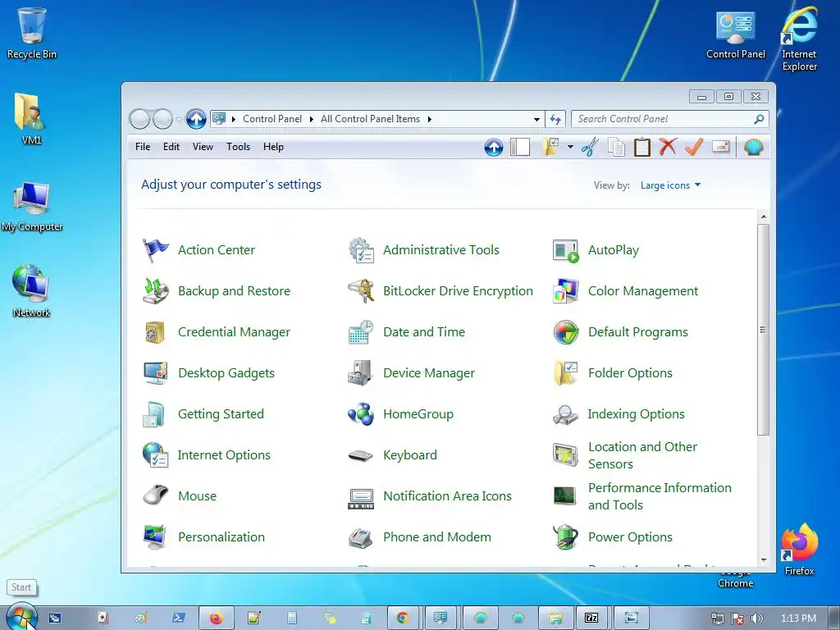The image size is (840, 630).
Task: Expand the Control Panel breadcrumb arrow
Action: click(x=311, y=120)
